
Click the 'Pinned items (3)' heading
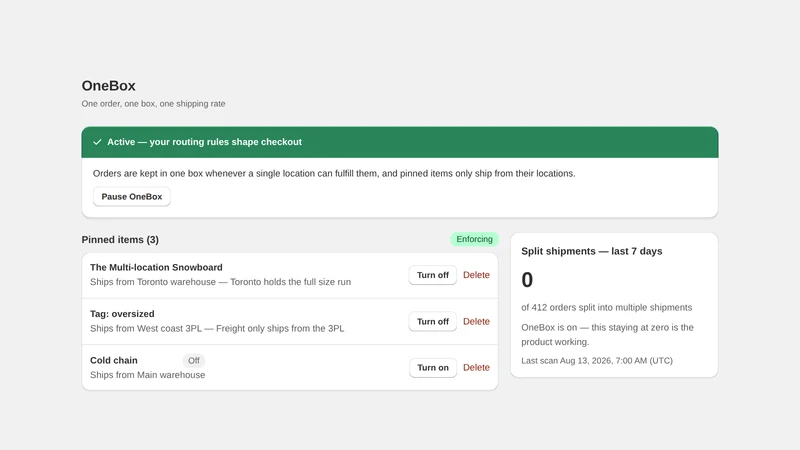[120, 240]
